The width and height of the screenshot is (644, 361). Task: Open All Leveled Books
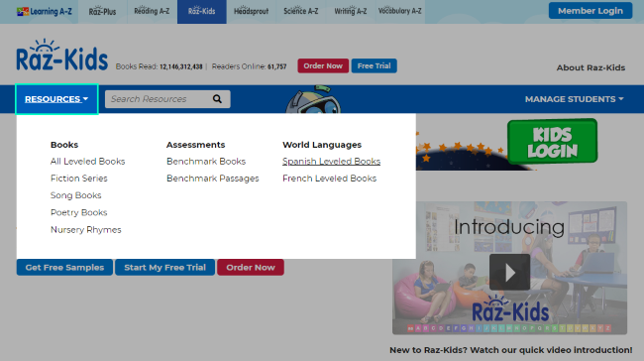tap(87, 162)
